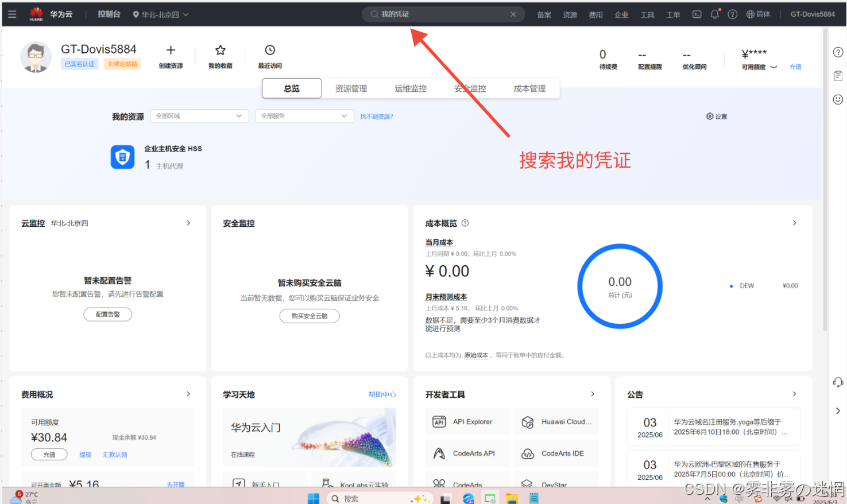Screen dimensions: 847x504
Task: Open the 华为云入门 course banner
Action: [x=310, y=437]
